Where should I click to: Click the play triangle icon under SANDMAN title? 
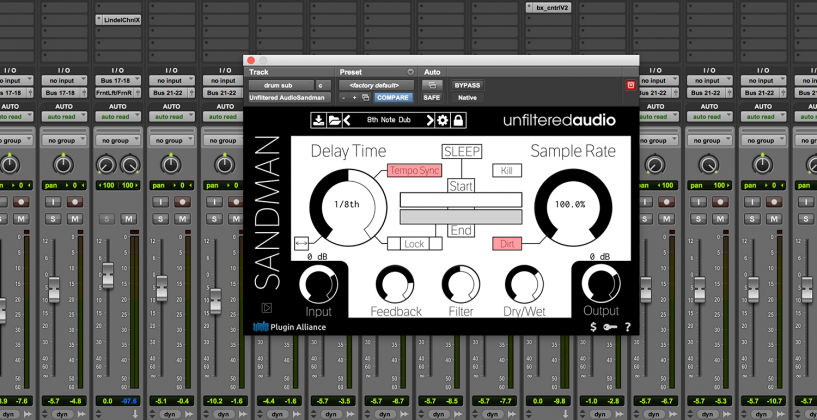tap(266, 308)
